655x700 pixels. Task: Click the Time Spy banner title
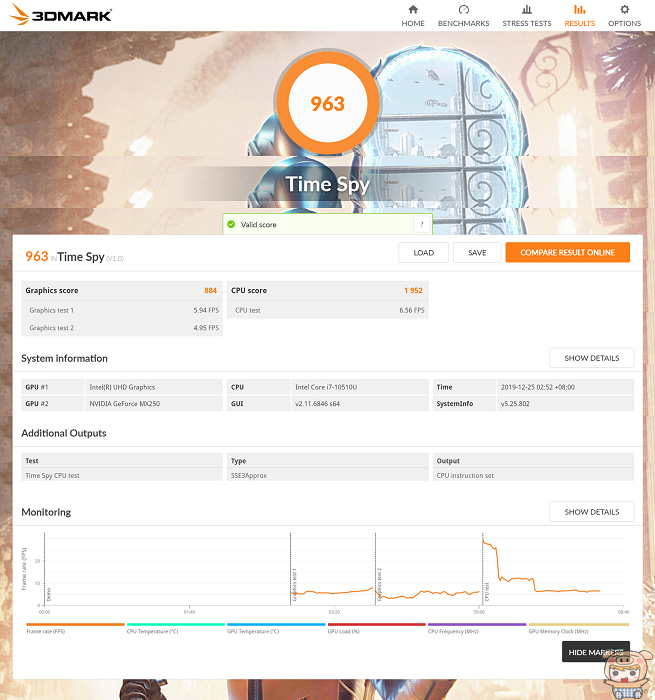328,184
